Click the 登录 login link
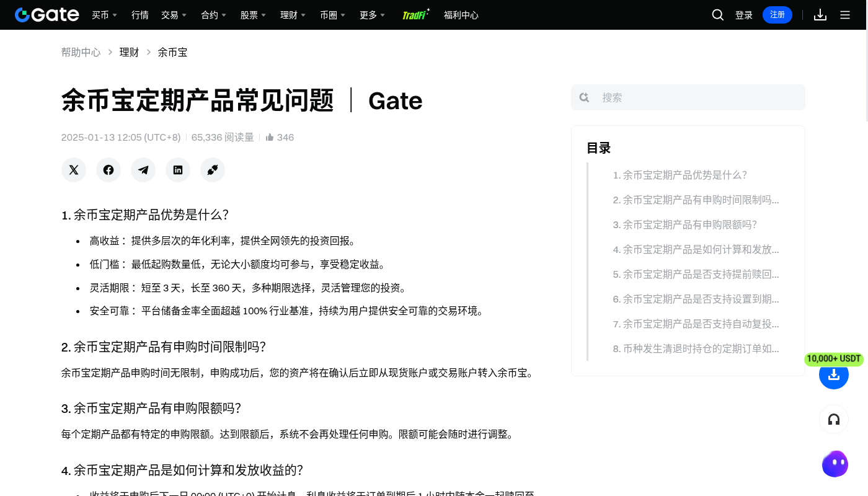868x496 pixels. click(744, 15)
